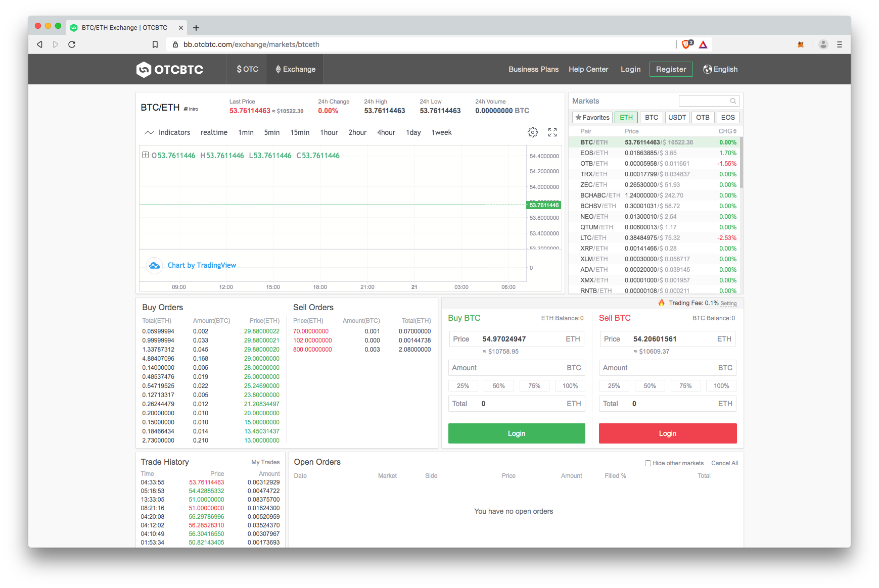This screenshot has width=879, height=588.
Task: Open the OTC navigation tab
Action: coord(248,69)
